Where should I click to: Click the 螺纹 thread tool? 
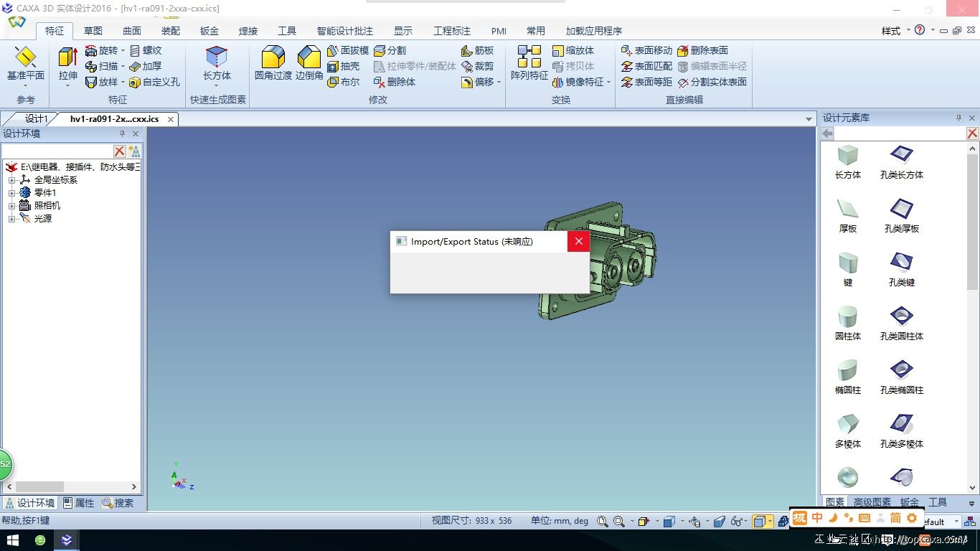146,50
